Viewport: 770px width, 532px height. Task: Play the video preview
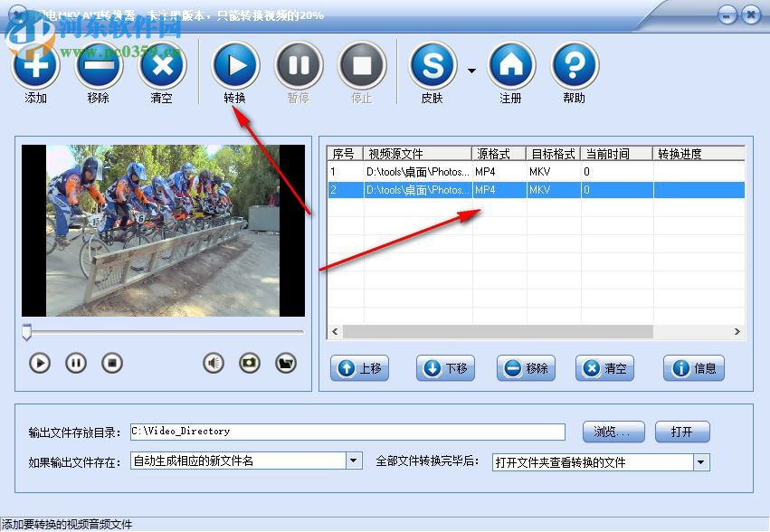pyautogui.click(x=39, y=362)
